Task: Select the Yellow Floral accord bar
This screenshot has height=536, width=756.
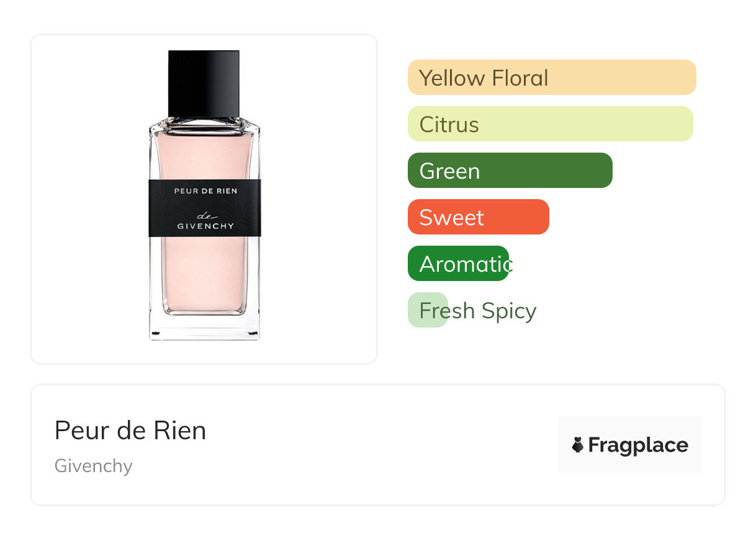Action: click(551, 78)
